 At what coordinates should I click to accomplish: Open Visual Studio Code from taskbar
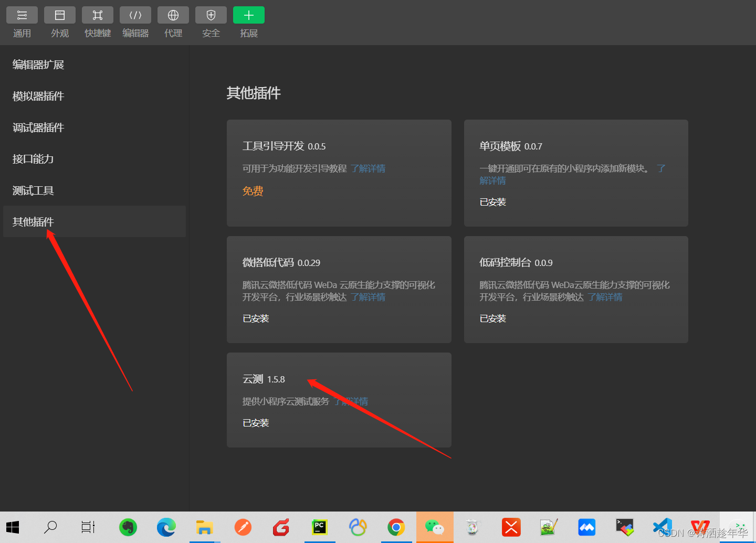[663, 527]
